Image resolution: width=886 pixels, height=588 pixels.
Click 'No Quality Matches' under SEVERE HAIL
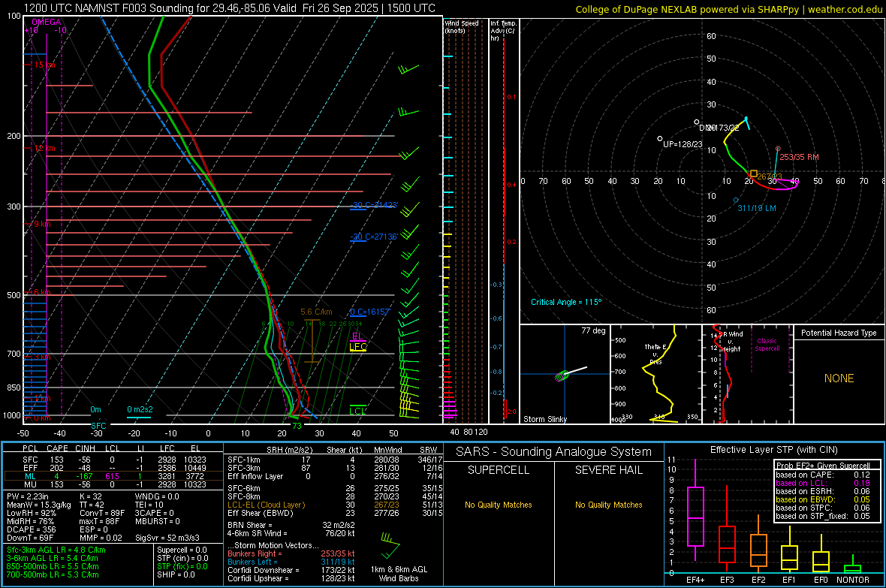coord(608,505)
